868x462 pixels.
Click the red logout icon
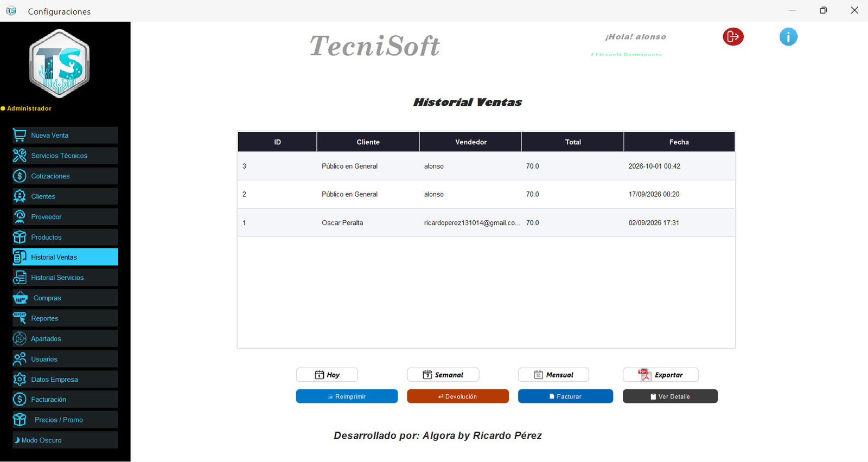tap(733, 36)
